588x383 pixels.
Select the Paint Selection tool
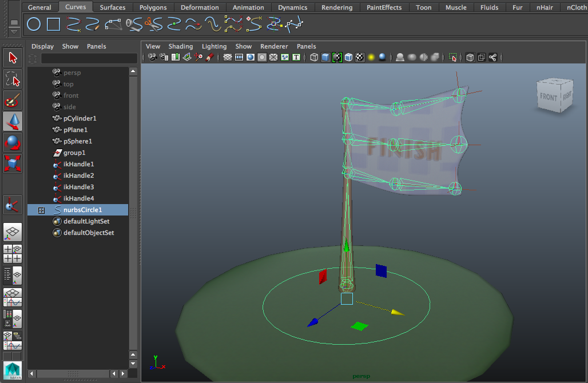pos(13,100)
